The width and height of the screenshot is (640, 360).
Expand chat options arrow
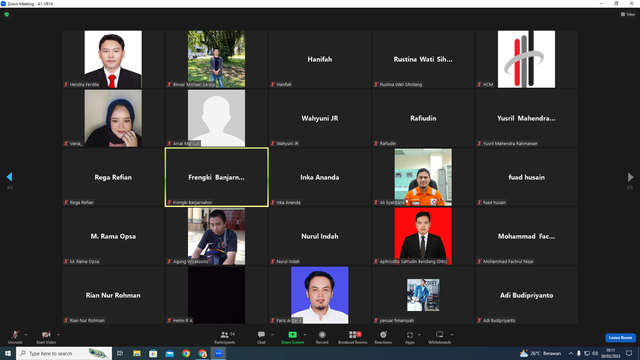pos(272,335)
